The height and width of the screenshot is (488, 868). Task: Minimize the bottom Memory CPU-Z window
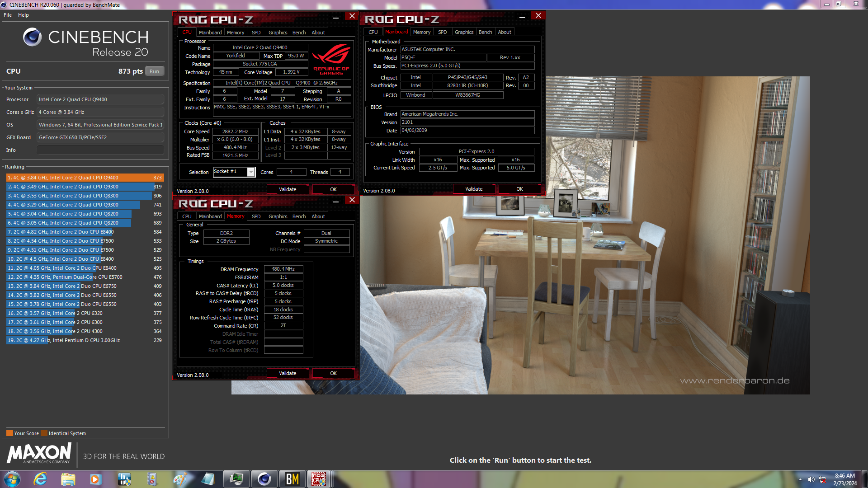click(x=336, y=201)
